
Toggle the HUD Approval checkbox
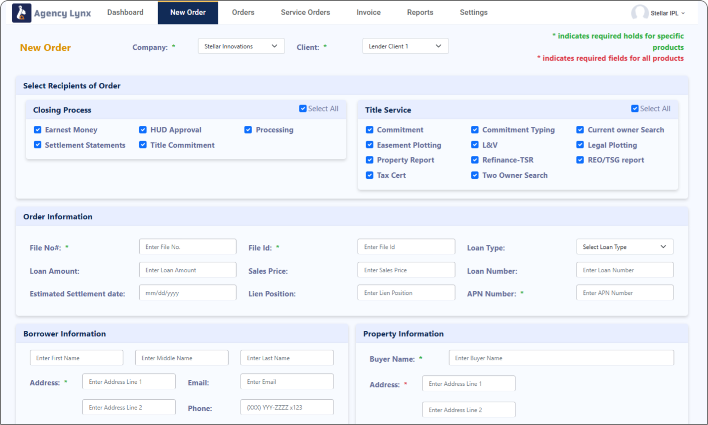coord(143,130)
